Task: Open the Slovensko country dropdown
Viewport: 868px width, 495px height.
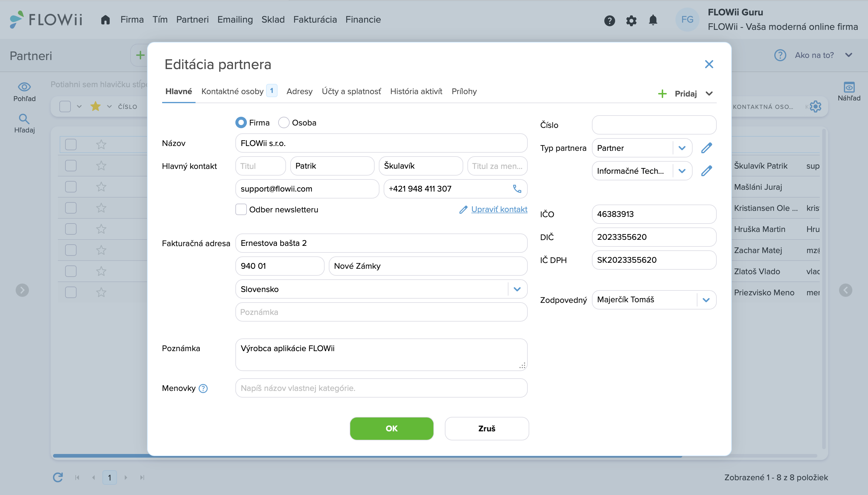Action: tap(517, 289)
